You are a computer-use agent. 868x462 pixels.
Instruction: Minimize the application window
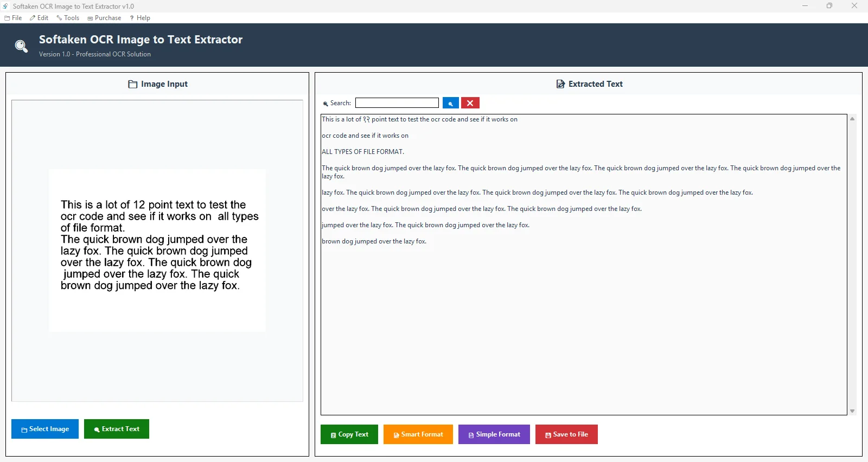[x=805, y=6]
